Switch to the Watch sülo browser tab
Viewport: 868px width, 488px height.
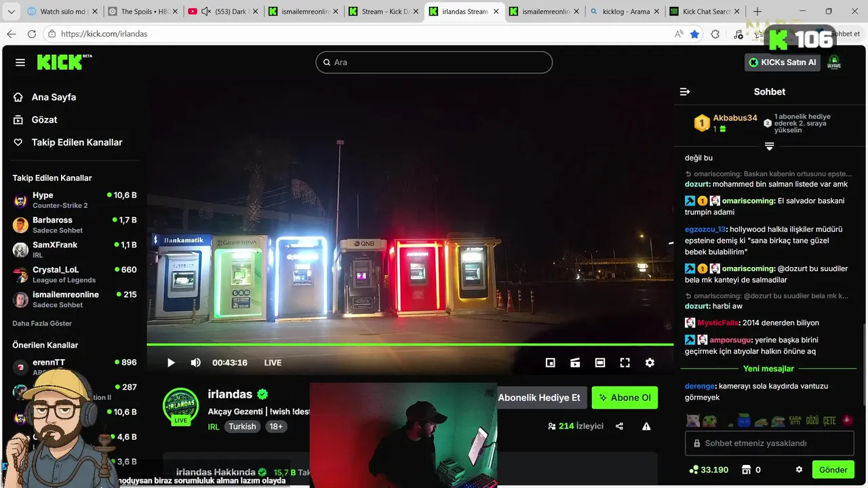pyautogui.click(x=61, y=12)
